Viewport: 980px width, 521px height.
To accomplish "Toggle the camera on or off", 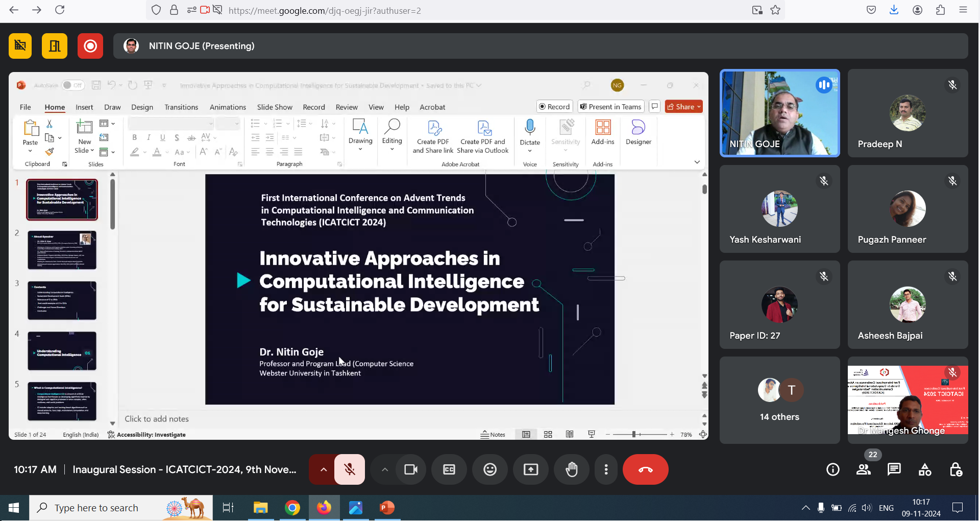I will coord(411,469).
